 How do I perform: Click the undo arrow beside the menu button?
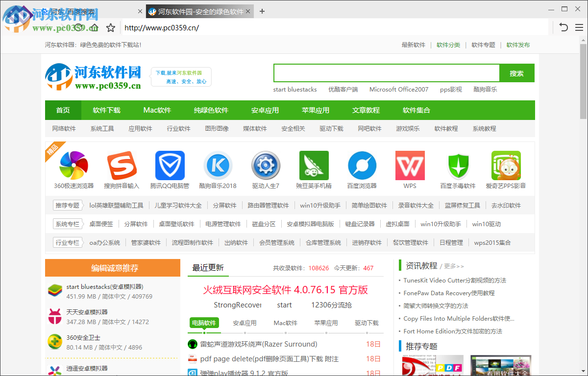pyautogui.click(x=563, y=27)
